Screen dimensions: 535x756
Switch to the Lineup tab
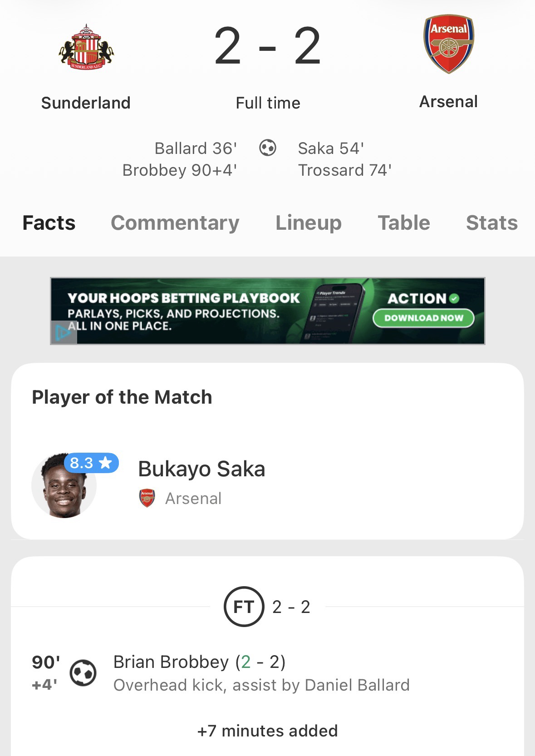309,223
